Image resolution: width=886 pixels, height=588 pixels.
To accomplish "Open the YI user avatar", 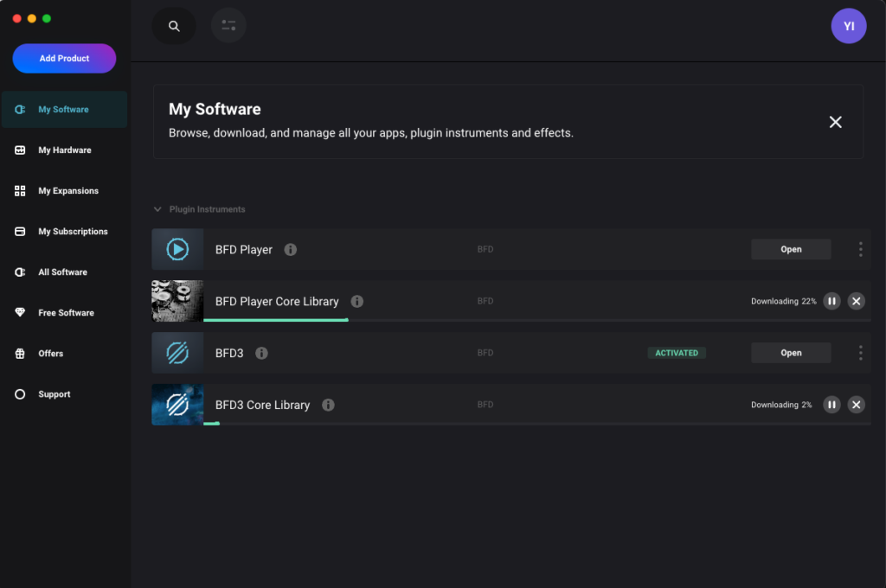I will tap(848, 26).
